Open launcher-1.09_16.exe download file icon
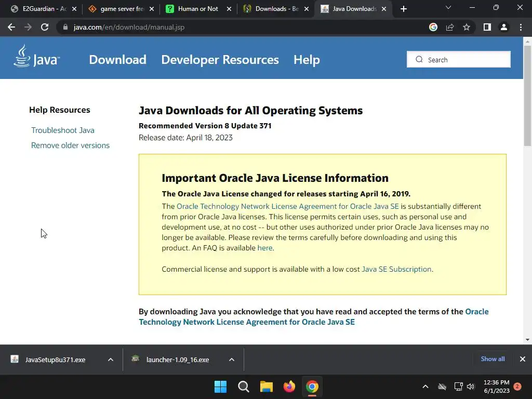Viewport: 532px width, 399px height. (136, 358)
